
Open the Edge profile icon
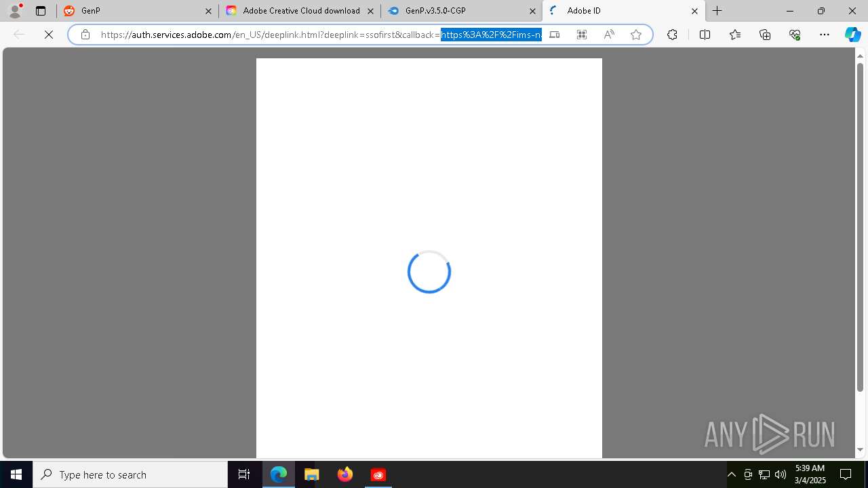pyautogui.click(x=15, y=11)
